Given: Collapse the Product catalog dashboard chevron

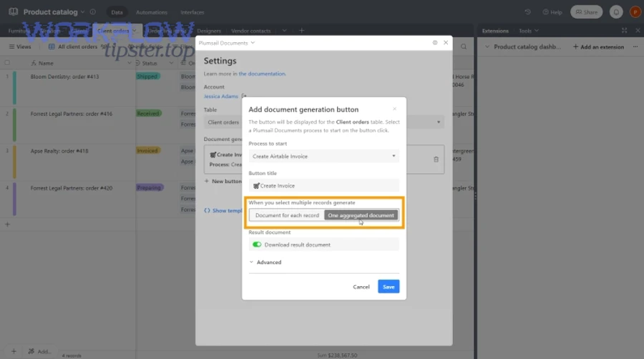Looking at the screenshot, I should [x=487, y=46].
